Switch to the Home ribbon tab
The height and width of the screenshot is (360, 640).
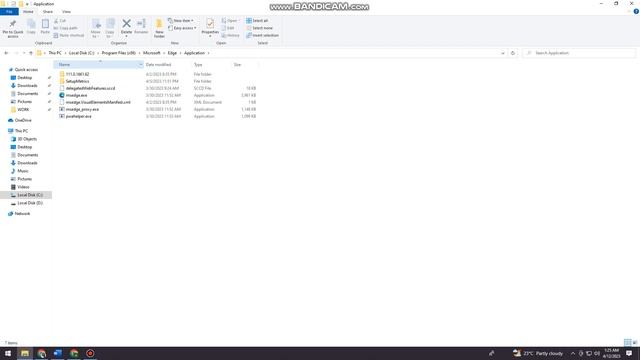[28, 12]
